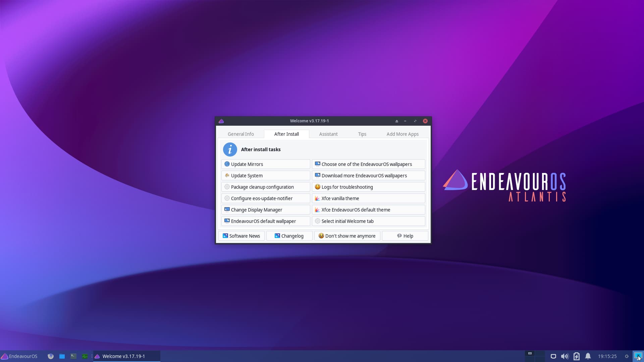Open the battery power manager icon
The height and width of the screenshot is (362, 644).
coord(577,356)
